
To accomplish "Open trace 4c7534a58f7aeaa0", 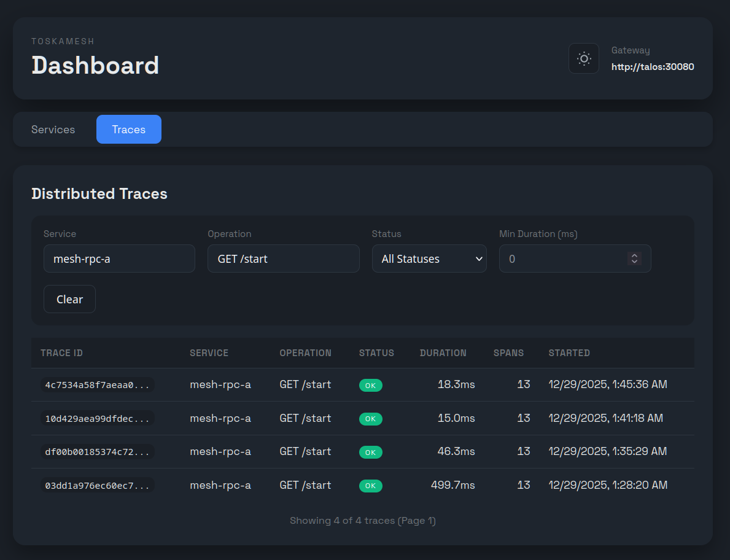I will (96, 385).
